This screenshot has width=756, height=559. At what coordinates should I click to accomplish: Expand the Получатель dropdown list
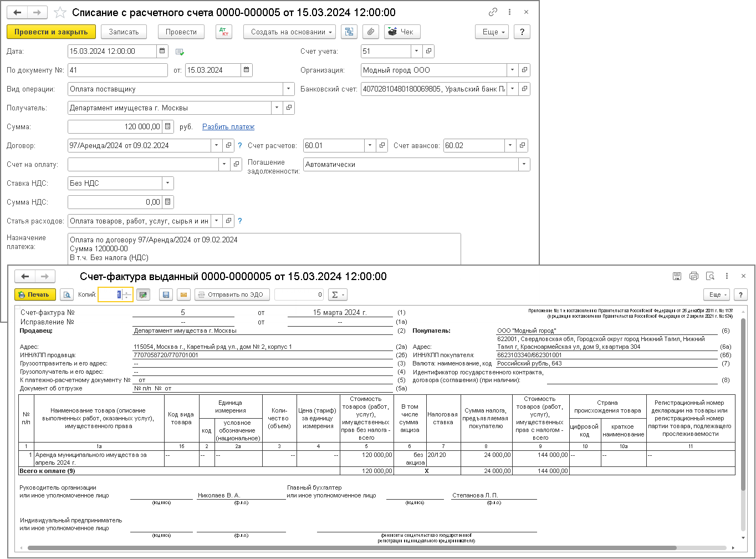point(277,108)
